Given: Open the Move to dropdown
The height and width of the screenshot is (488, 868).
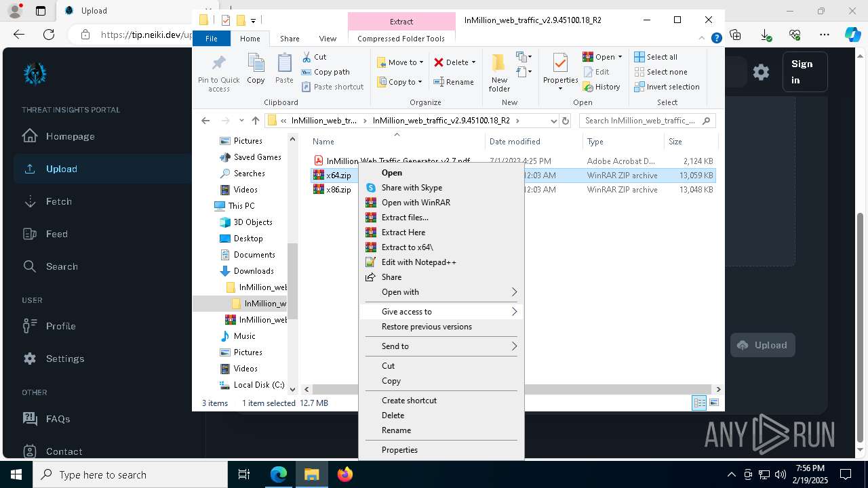Looking at the screenshot, I should (x=400, y=62).
